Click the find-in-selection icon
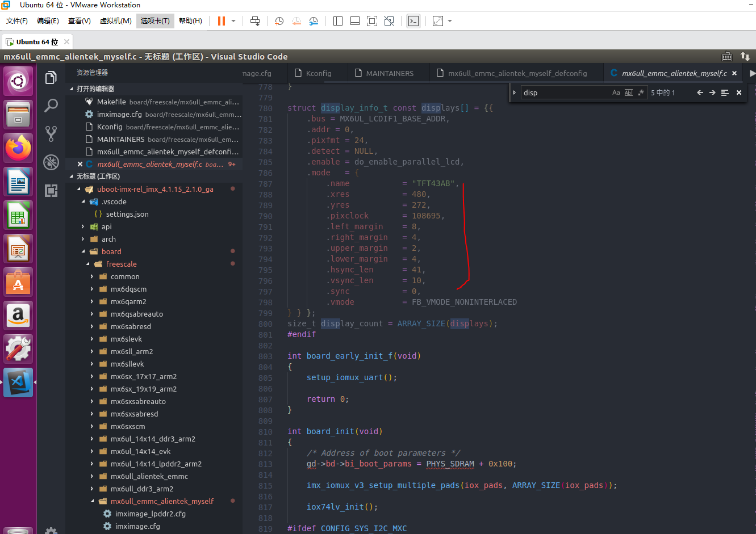 point(725,92)
